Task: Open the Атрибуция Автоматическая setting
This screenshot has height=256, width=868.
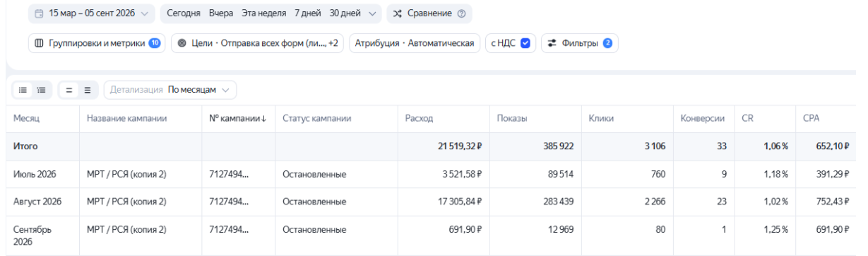Action: [414, 43]
